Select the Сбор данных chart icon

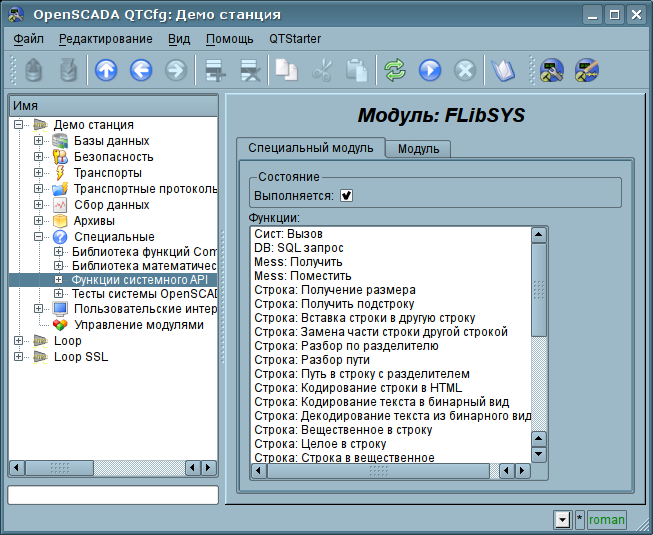coord(60,205)
